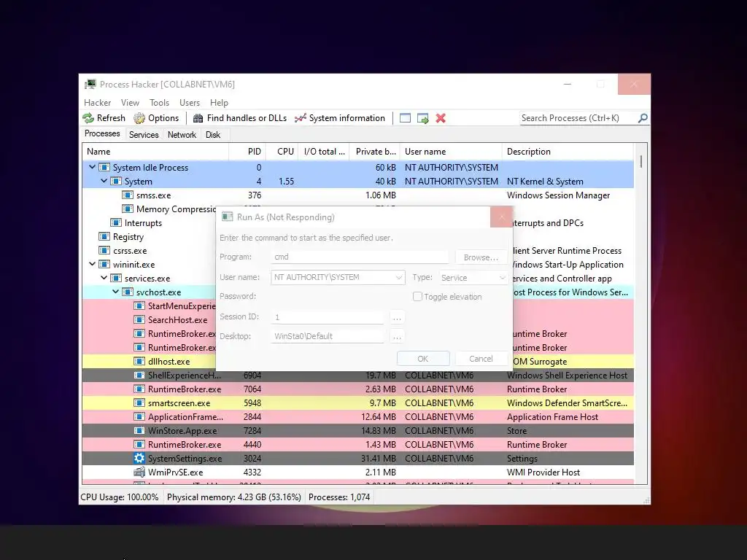Click CPU Usage: 100.00% in status bar
The width and height of the screenshot is (747, 560).
(120, 497)
